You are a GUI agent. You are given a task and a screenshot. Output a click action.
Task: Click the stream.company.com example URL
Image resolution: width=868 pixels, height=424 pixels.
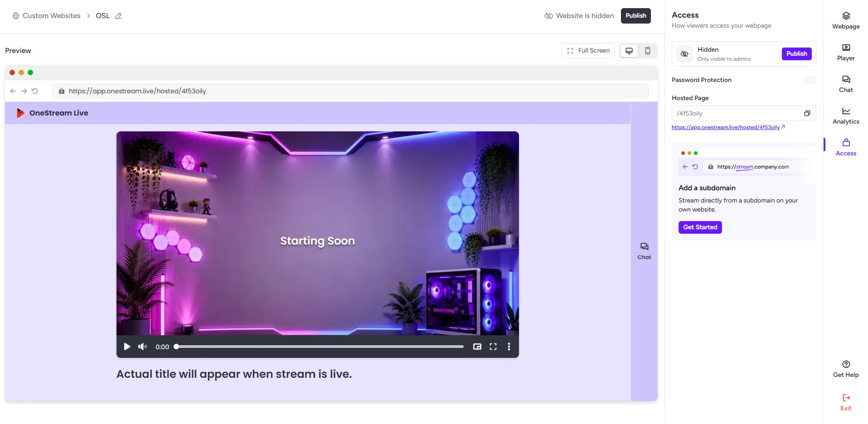pyautogui.click(x=753, y=167)
